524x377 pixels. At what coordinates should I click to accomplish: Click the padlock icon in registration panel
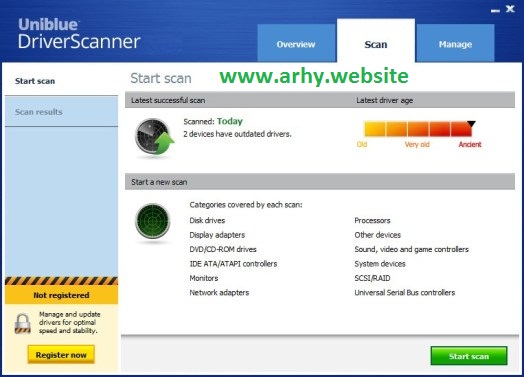pos(23,324)
